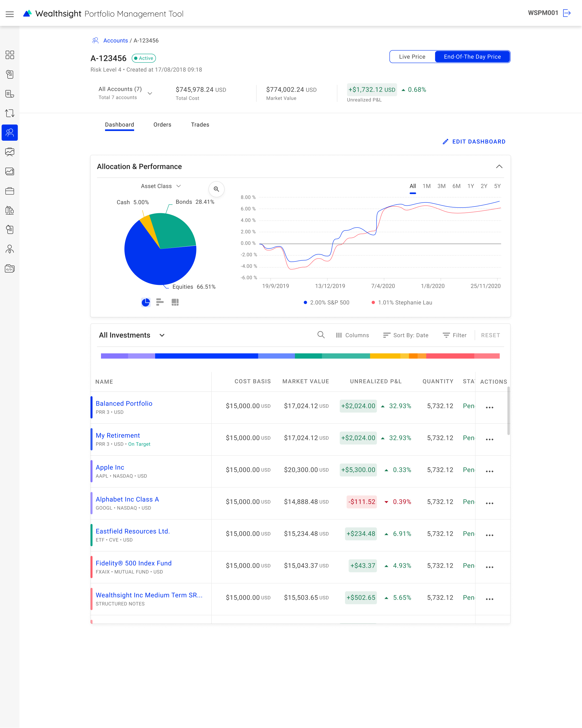The image size is (582, 728).
Task: Expand the All Accounts (7) dropdown
Action: (150, 93)
